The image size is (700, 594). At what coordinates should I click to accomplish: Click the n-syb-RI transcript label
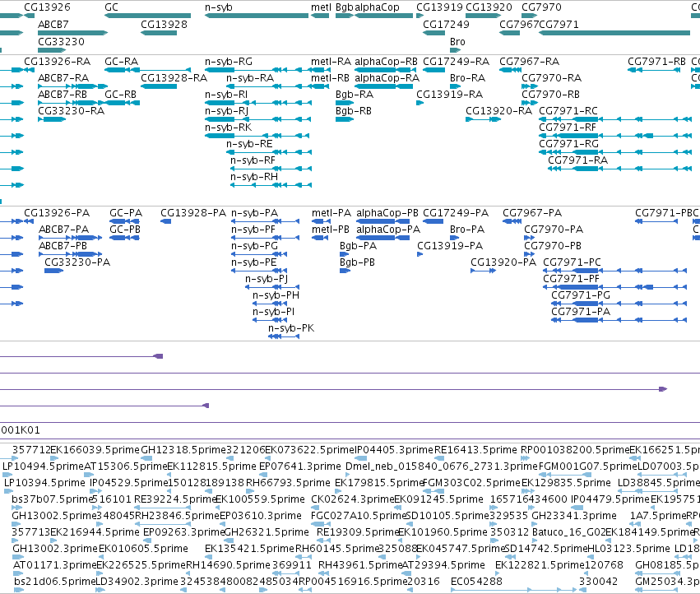[x=226, y=95]
